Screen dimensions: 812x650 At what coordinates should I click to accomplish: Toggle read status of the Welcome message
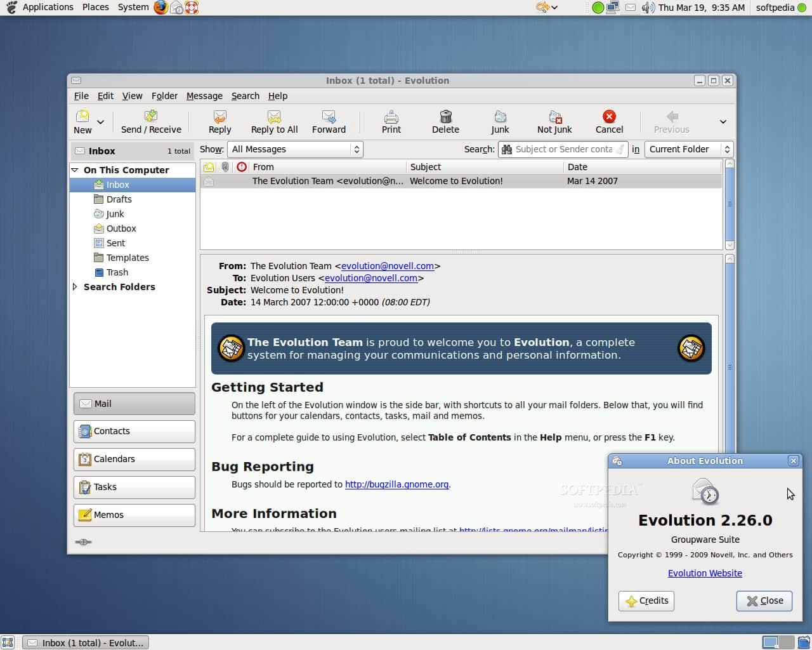pos(209,181)
